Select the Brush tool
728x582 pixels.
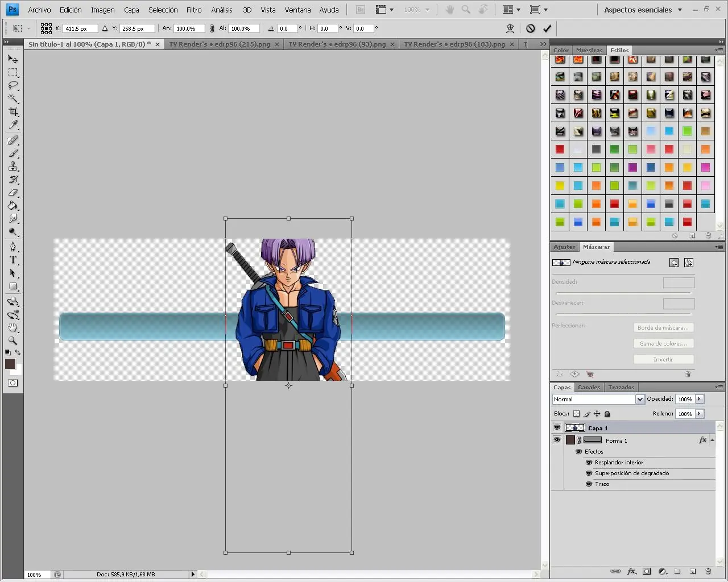[x=13, y=153]
